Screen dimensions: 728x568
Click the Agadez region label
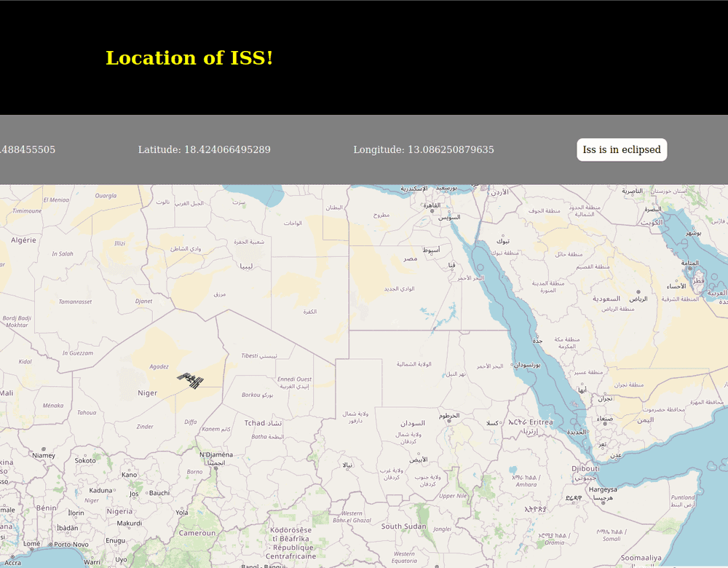(x=159, y=366)
